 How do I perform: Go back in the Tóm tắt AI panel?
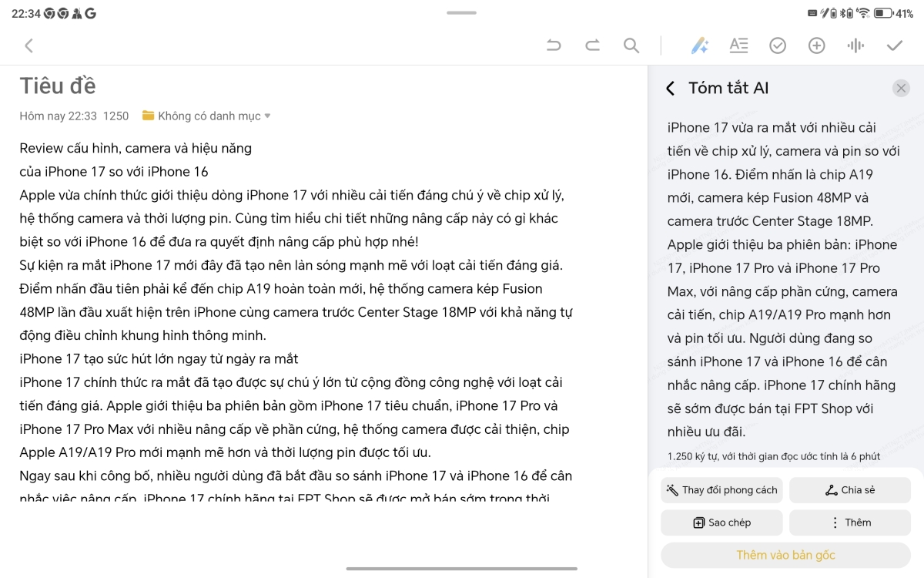tap(670, 89)
